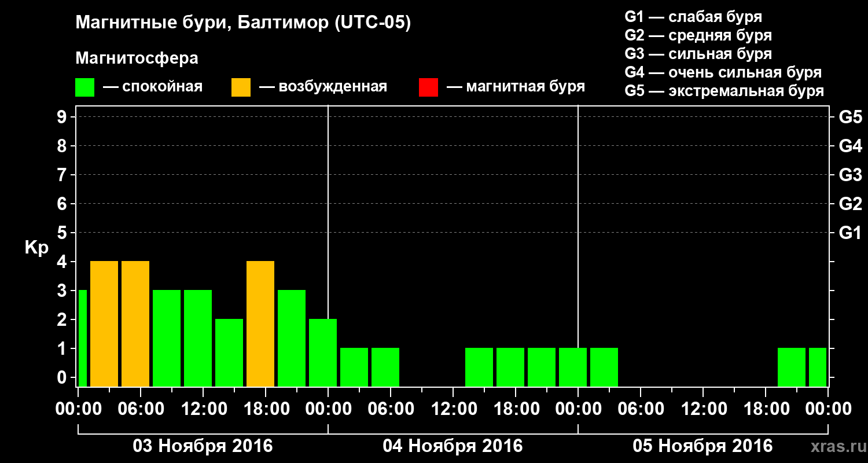Click the first '00:00' tick label at chart start
Image resolution: width=868 pixels, height=463 pixels.
pyautogui.click(x=78, y=409)
